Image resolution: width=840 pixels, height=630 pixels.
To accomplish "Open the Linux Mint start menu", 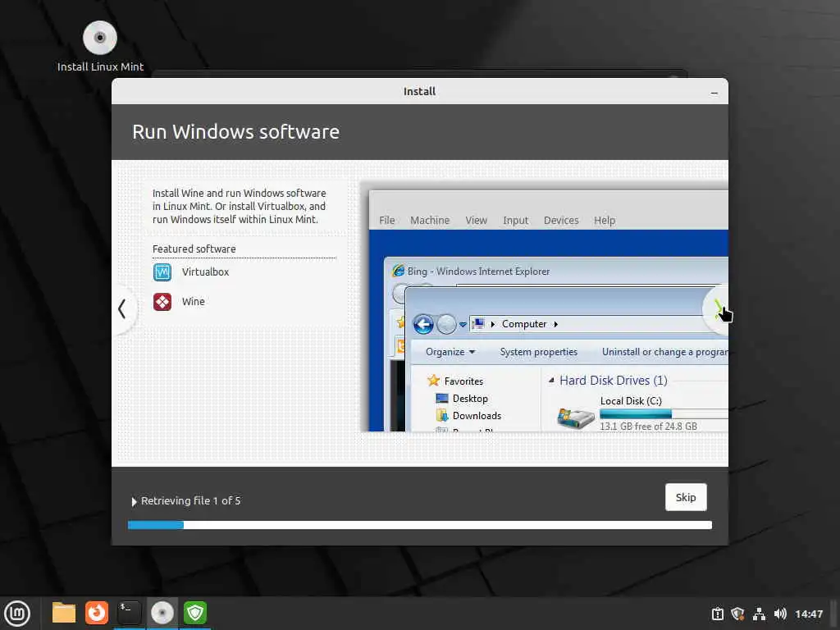I will pos(17,614).
